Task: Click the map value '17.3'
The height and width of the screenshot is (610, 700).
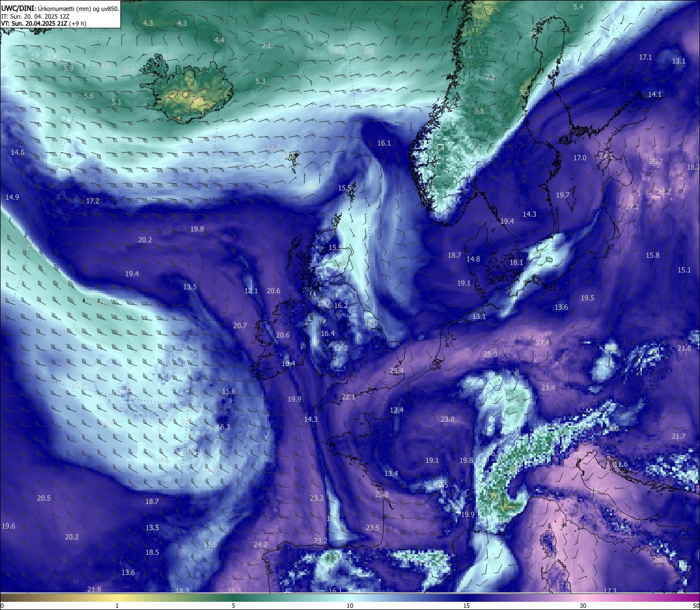Action: point(610,591)
